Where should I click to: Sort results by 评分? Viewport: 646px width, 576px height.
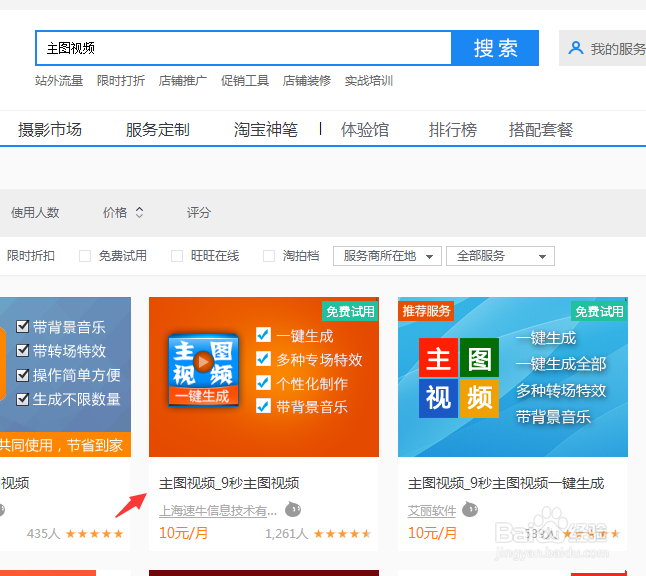[199, 213]
